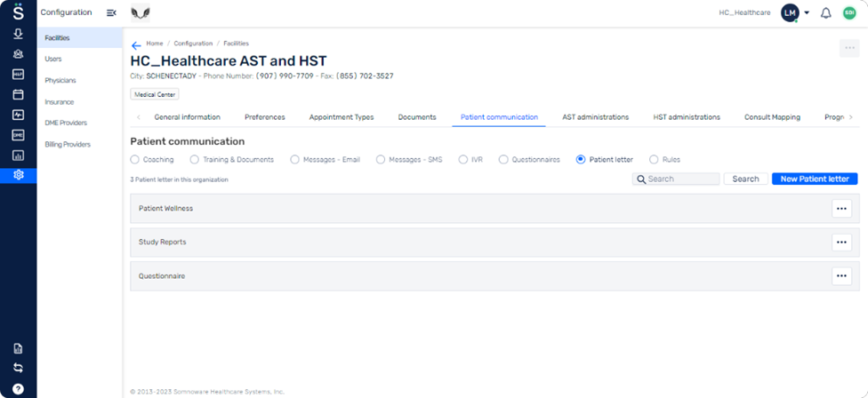
Task: Open the Patient Wellness row options menu
Action: (841, 209)
